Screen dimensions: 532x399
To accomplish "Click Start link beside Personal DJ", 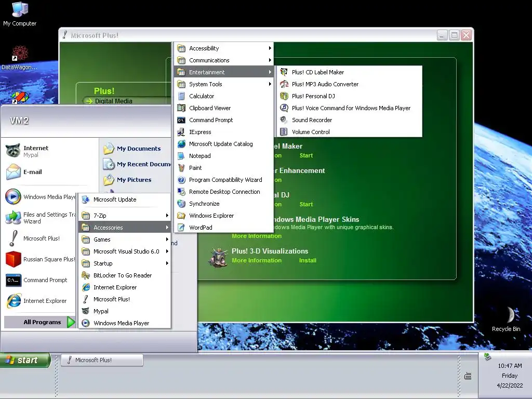I will 306,204.
